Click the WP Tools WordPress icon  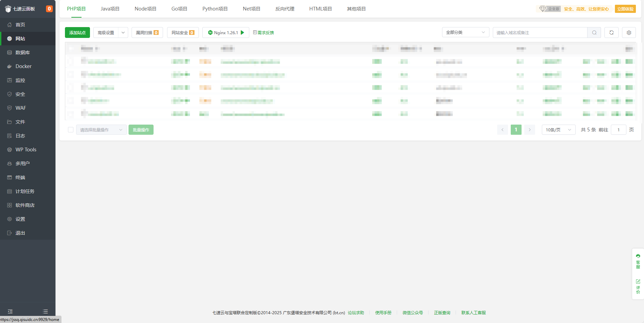click(x=9, y=150)
